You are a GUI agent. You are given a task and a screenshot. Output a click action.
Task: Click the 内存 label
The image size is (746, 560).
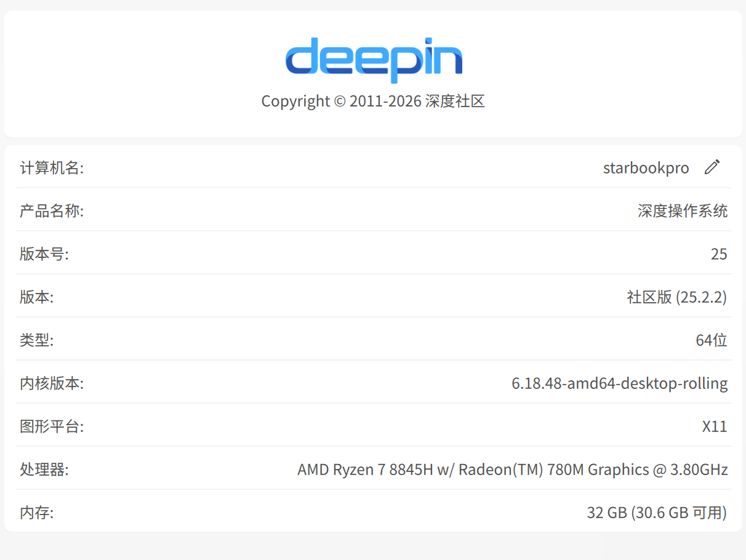(x=37, y=513)
